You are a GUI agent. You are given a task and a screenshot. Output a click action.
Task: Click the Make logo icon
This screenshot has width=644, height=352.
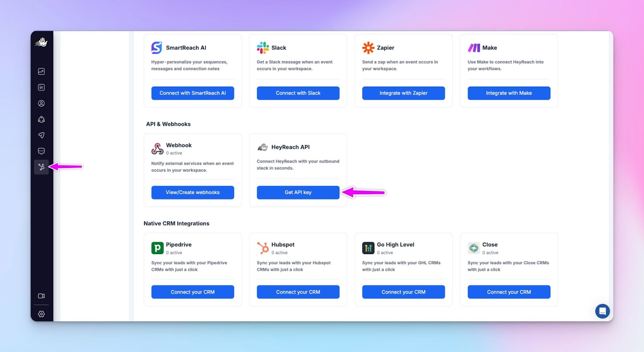[x=474, y=48]
